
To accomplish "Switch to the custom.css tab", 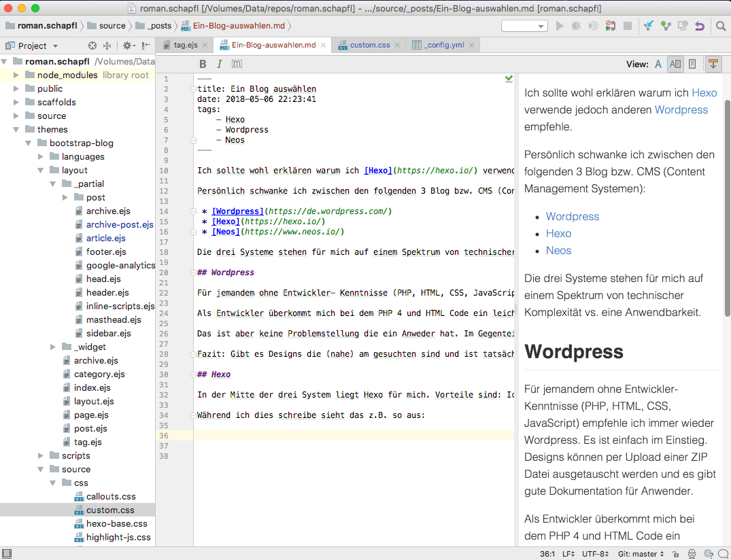I will (x=370, y=45).
